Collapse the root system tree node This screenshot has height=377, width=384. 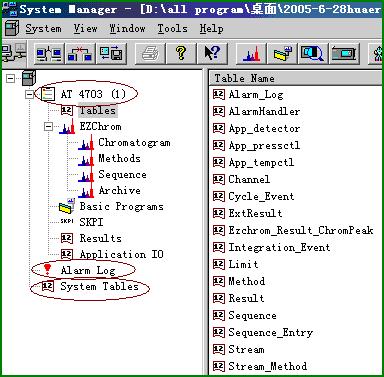(x=11, y=79)
